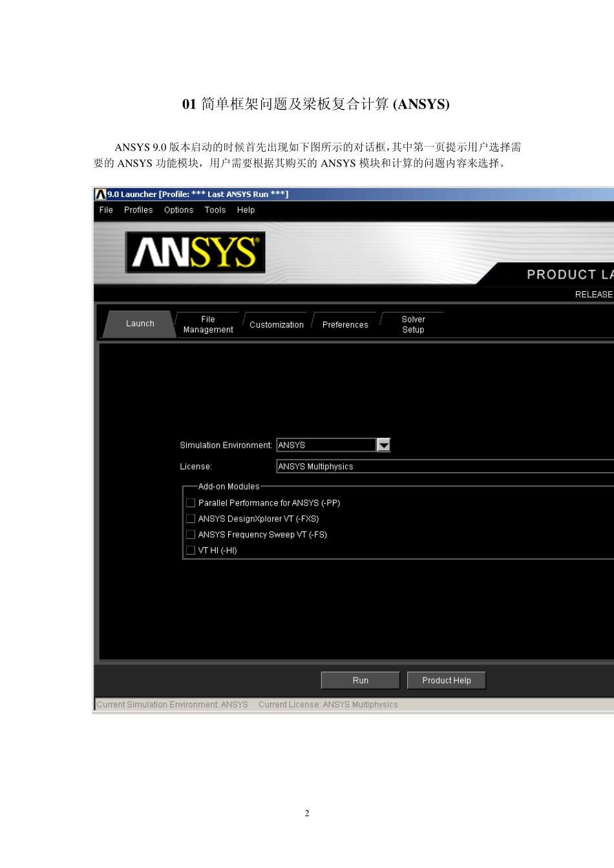This screenshot has width=614, height=868.
Task: Select the Solver Setup tab
Action: [x=413, y=324]
